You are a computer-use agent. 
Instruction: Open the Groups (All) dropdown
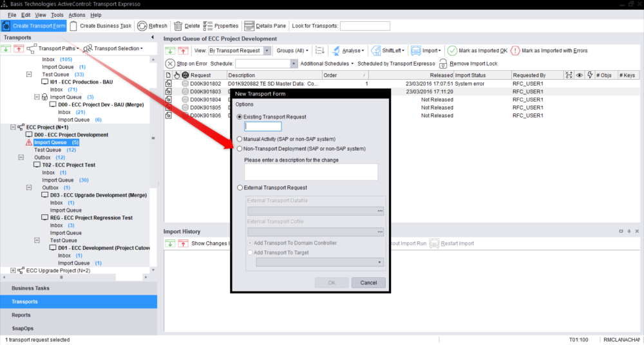(x=292, y=50)
